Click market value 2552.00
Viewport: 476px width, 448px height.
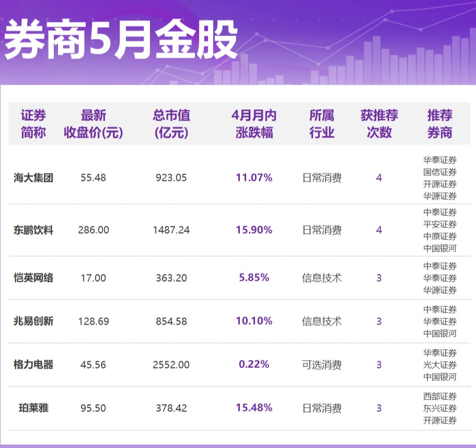tap(171, 364)
